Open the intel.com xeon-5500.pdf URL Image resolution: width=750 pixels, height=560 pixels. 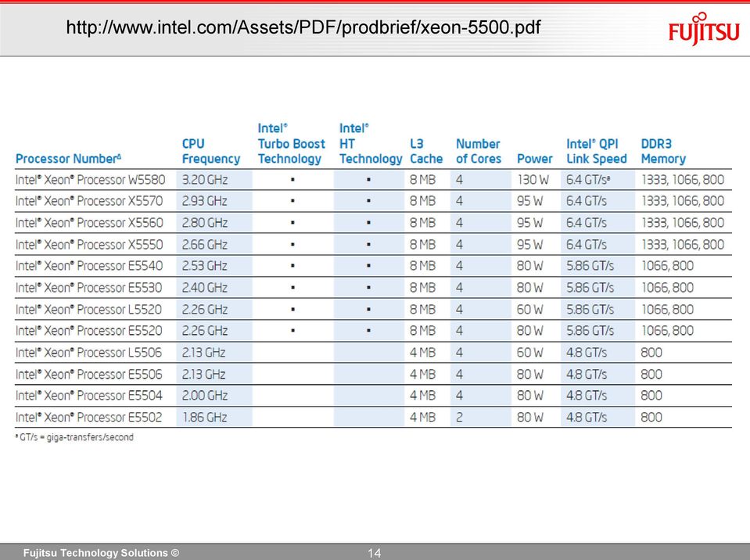click(303, 27)
